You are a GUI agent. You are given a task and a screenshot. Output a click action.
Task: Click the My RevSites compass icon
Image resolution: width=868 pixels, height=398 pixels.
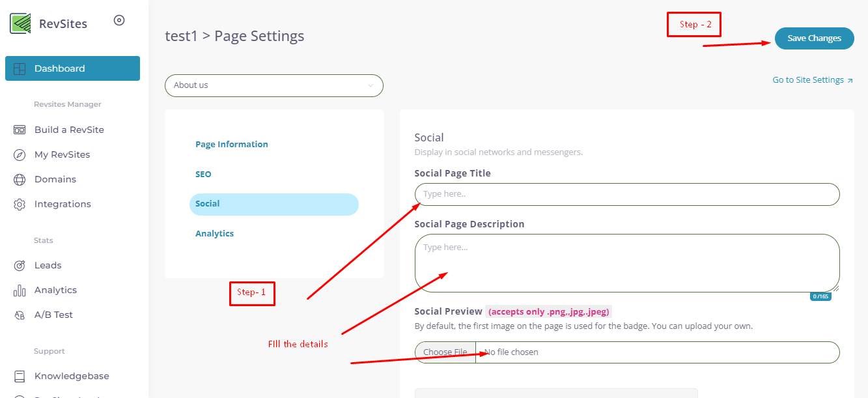tap(20, 154)
